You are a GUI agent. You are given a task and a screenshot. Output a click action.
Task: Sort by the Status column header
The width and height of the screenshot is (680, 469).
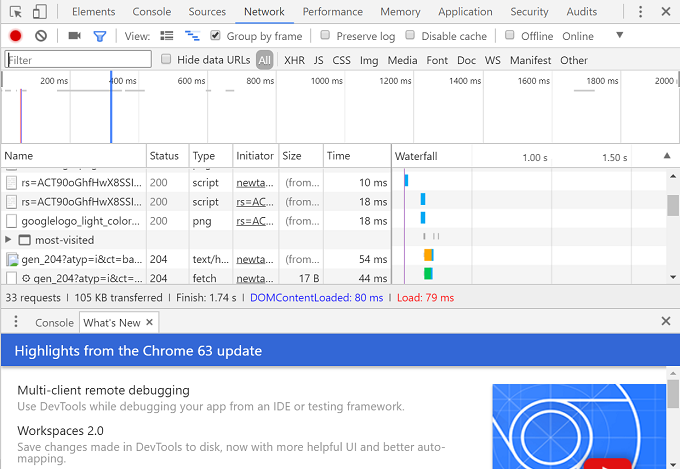(168, 156)
